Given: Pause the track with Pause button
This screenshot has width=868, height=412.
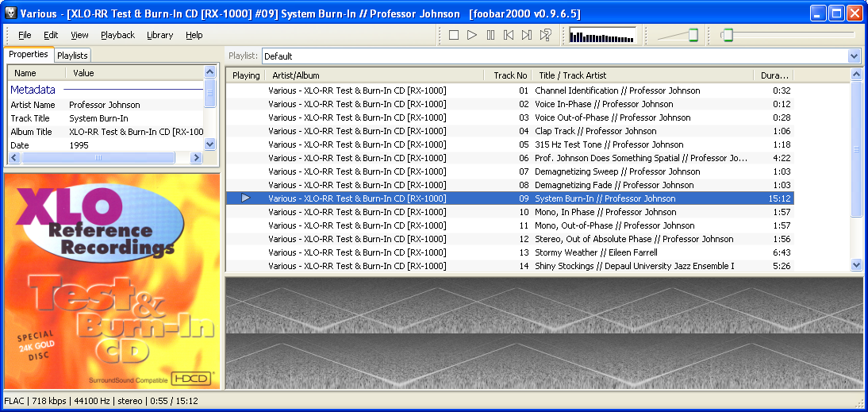Looking at the screenshot, I should (490, 36).
